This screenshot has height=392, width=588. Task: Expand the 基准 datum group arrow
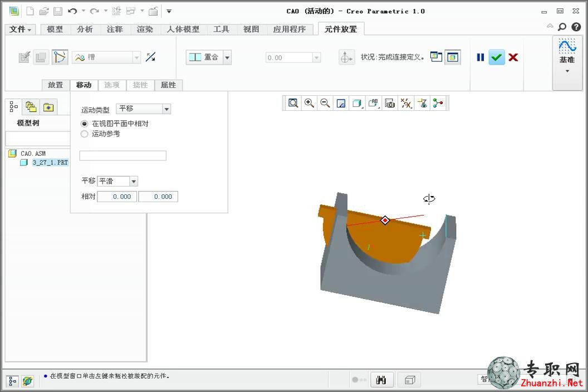click(x=567, y=71)
